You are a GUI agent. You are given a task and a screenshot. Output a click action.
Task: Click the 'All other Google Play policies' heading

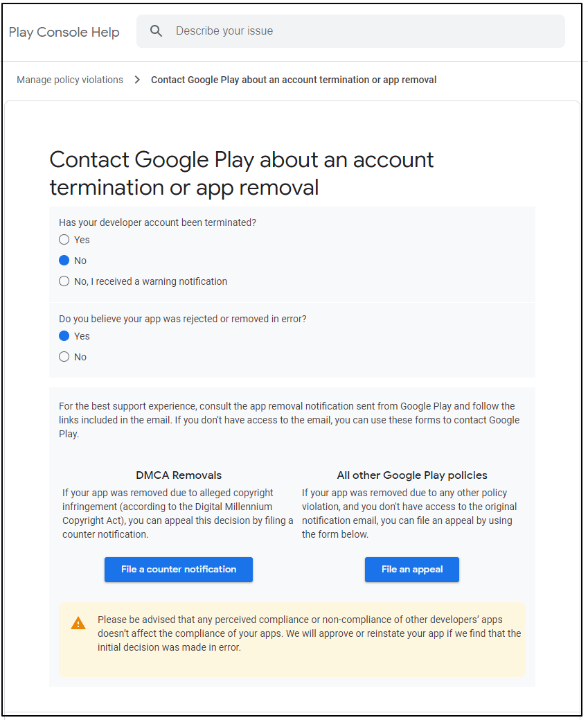411,475
